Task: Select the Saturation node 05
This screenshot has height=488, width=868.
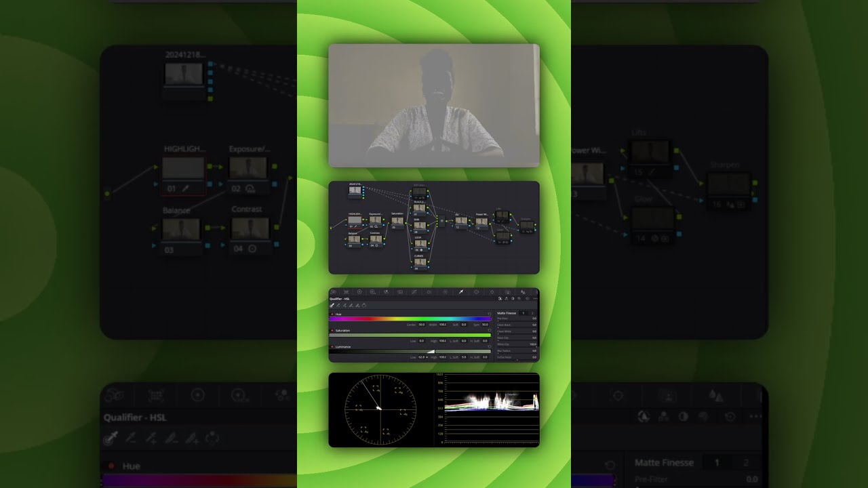Action: coord(397,222)
